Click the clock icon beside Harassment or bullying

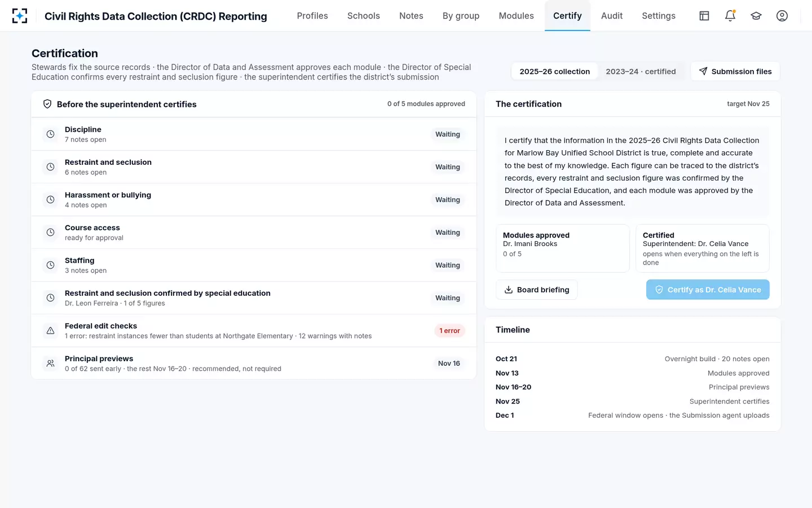(x=51, y=200)
